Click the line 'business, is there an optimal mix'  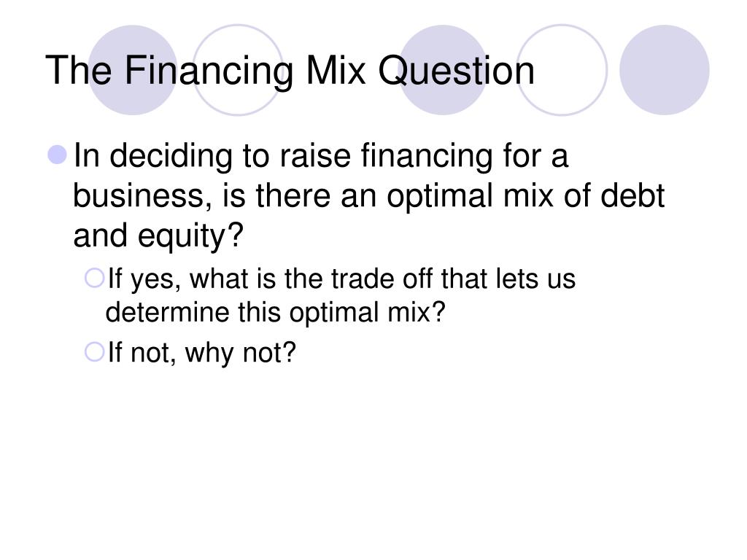coord(313,195)
